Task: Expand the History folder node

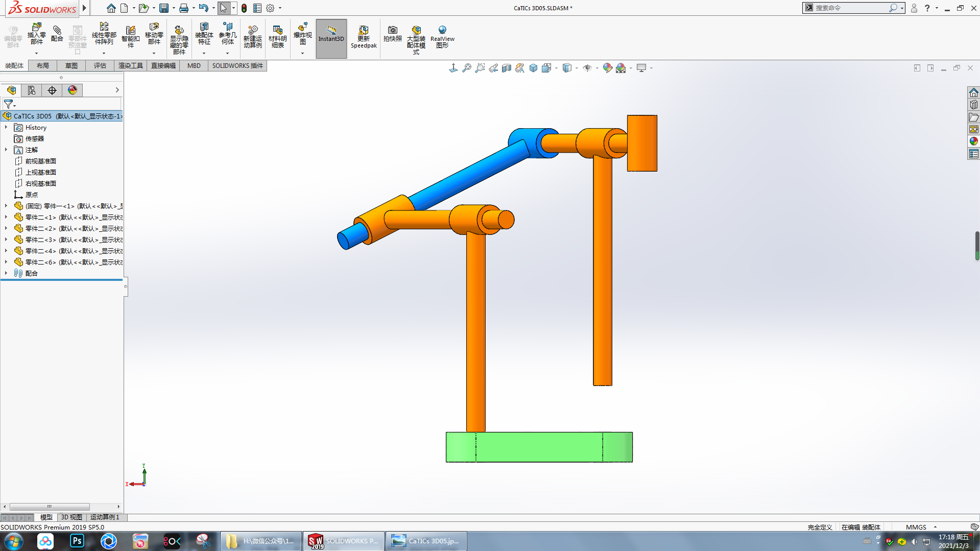Action: click(x=6, y=127)
